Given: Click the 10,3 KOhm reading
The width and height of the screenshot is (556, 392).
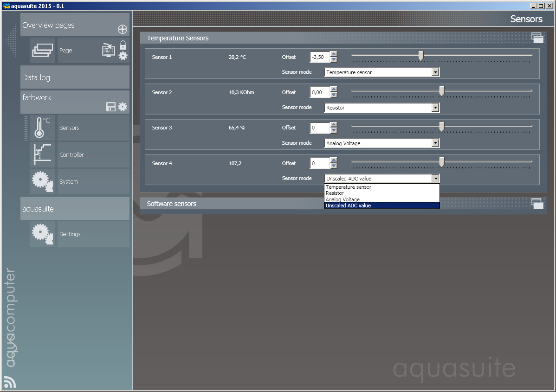Looking at the screenshot, I should pos(241,92).
